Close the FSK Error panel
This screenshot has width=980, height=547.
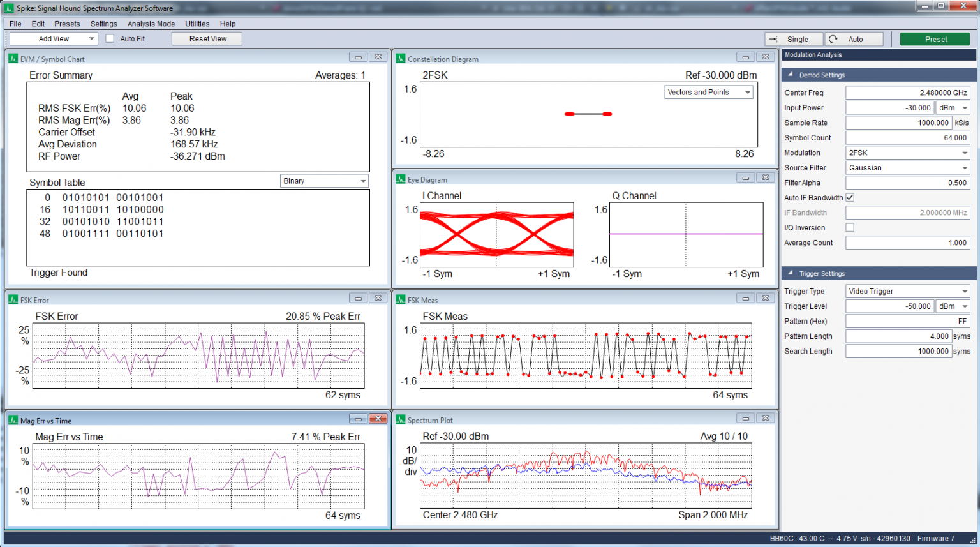(x=378, y=298)
